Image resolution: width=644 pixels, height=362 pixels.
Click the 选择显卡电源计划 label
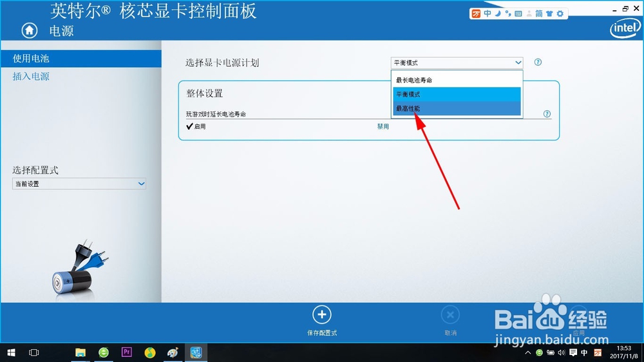(222, 63)
